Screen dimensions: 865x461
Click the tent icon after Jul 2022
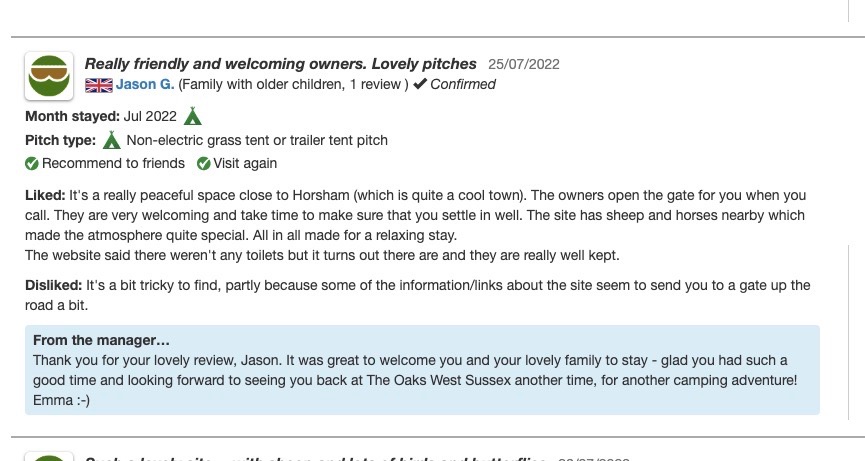click(x=193, y=116)
